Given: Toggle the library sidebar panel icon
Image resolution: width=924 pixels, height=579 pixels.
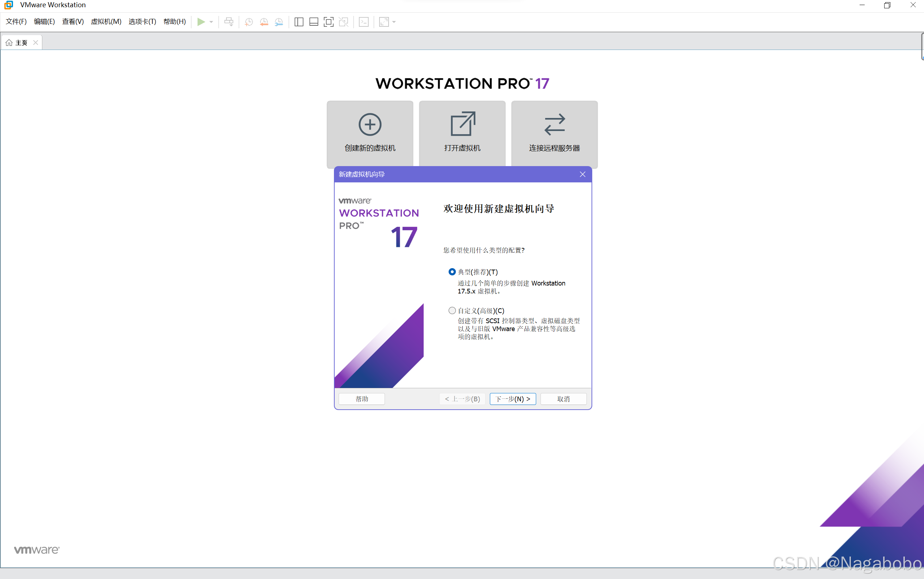Looking at the screenshot, I should tap(299, 22).
